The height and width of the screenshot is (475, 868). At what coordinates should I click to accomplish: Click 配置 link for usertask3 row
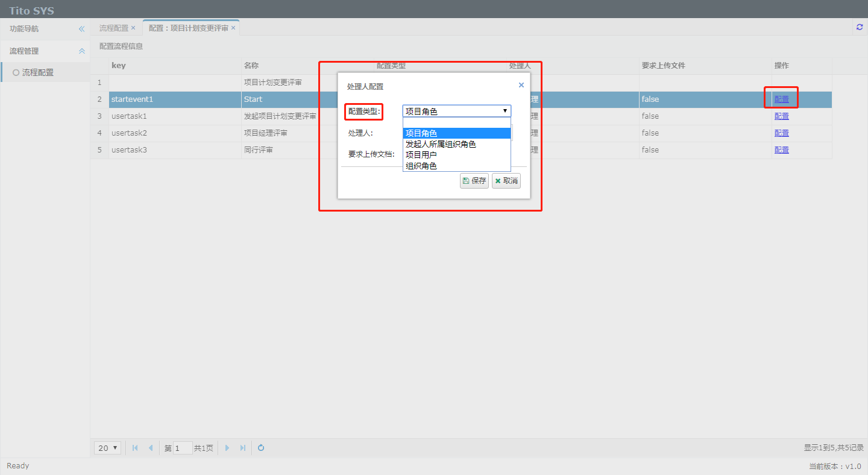[781, 149]
